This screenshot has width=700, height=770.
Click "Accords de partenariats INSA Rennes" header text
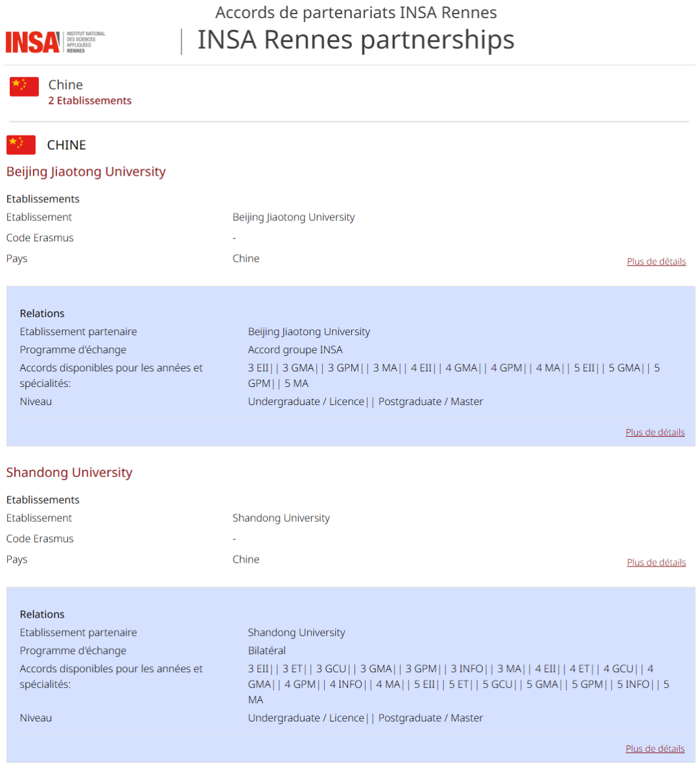click(x=356, y=12)
